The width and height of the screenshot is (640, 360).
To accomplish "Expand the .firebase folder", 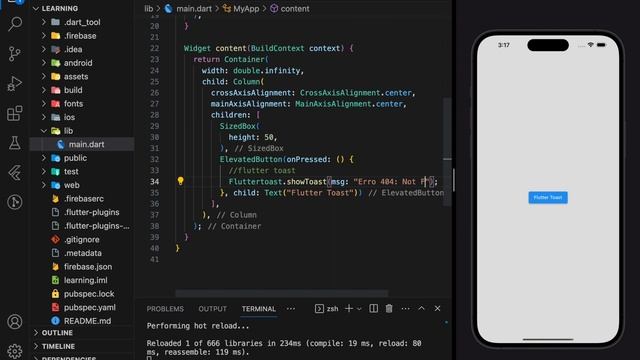I will tap(44, 36).
